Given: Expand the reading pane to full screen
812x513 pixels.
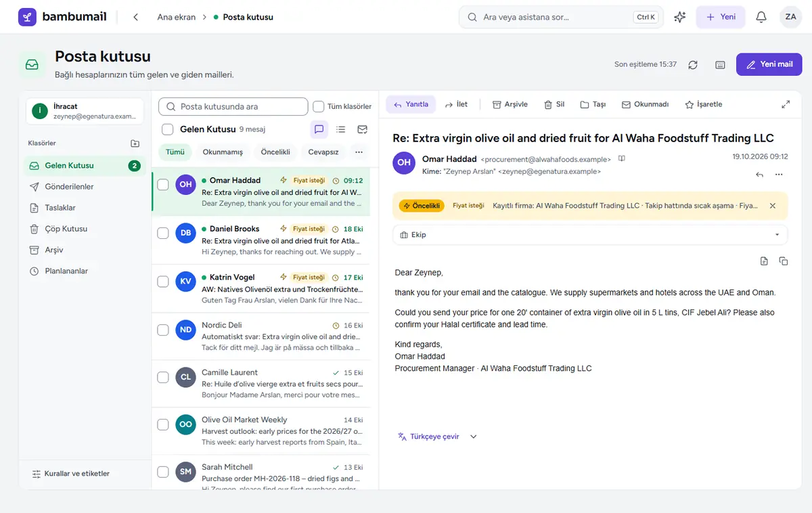Looking at the screenshot, I should [786, 104].
